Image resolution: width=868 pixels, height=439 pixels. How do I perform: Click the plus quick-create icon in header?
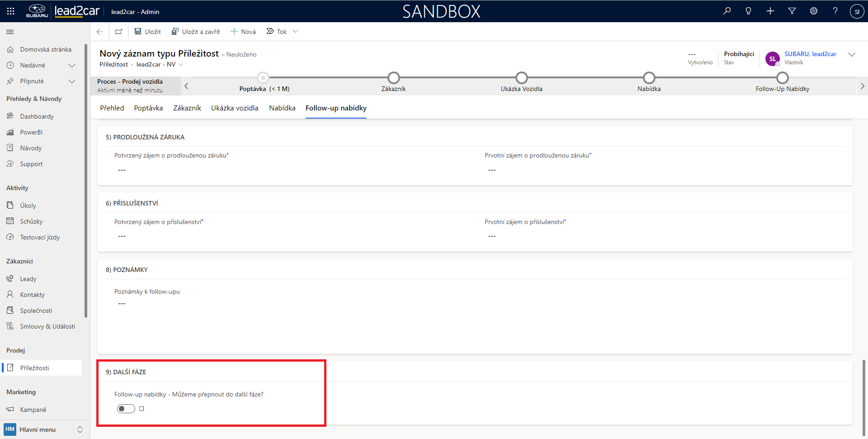770,11
